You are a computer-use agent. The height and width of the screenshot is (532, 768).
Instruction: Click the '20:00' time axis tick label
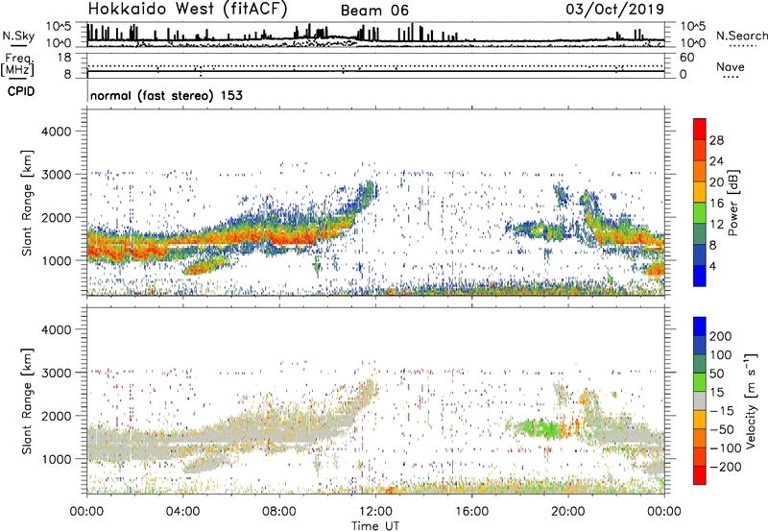tap(567, 512)
